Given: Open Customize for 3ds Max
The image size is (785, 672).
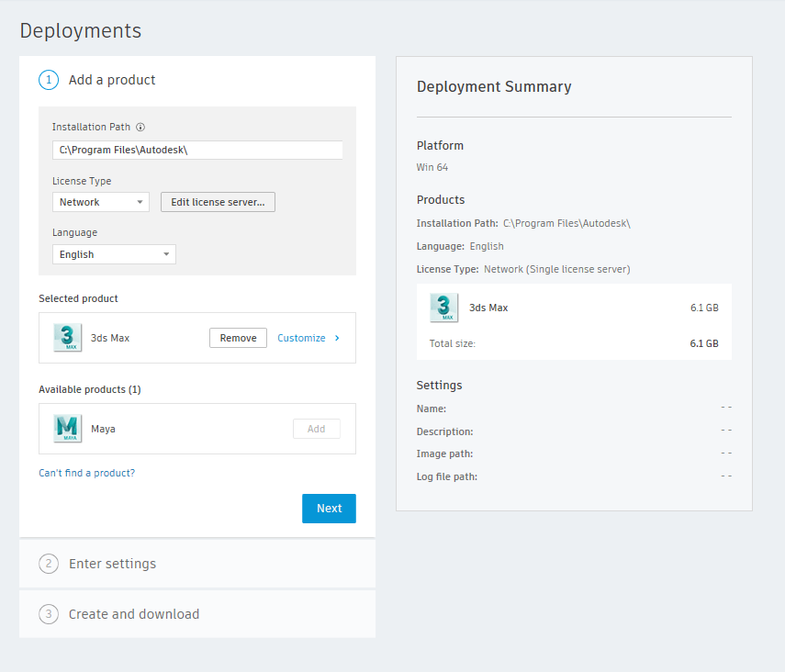Looking at the screenshot, I should [301, 338].
